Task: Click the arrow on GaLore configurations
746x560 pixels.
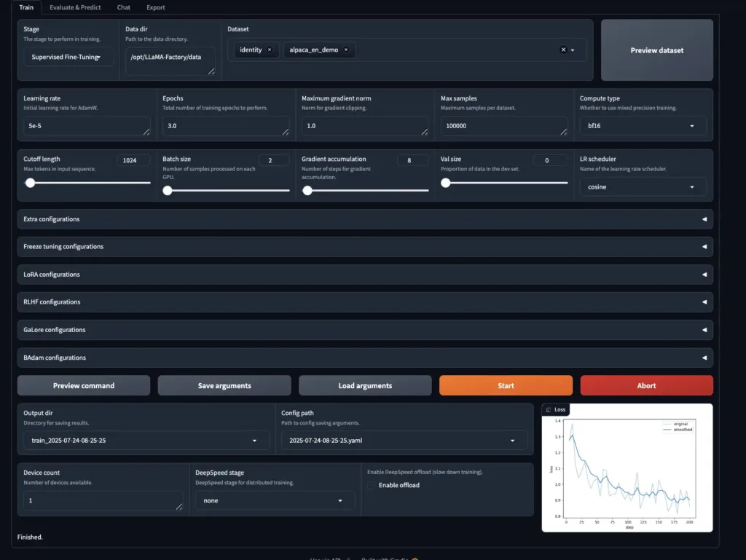Action: click(704, 330)
